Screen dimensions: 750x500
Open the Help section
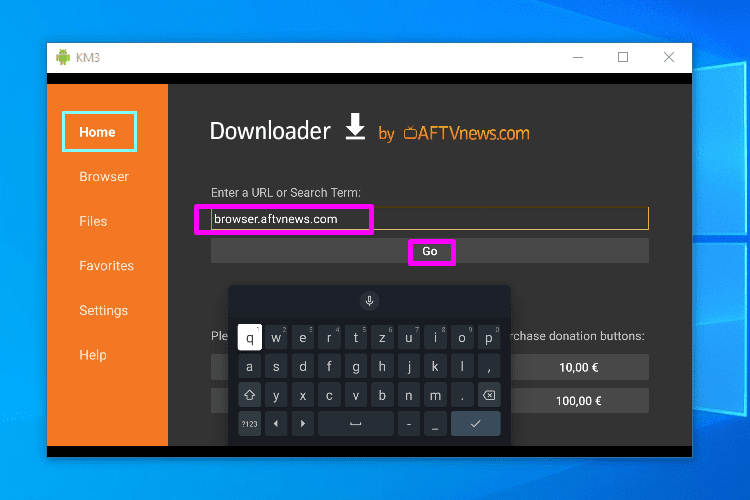93,355
